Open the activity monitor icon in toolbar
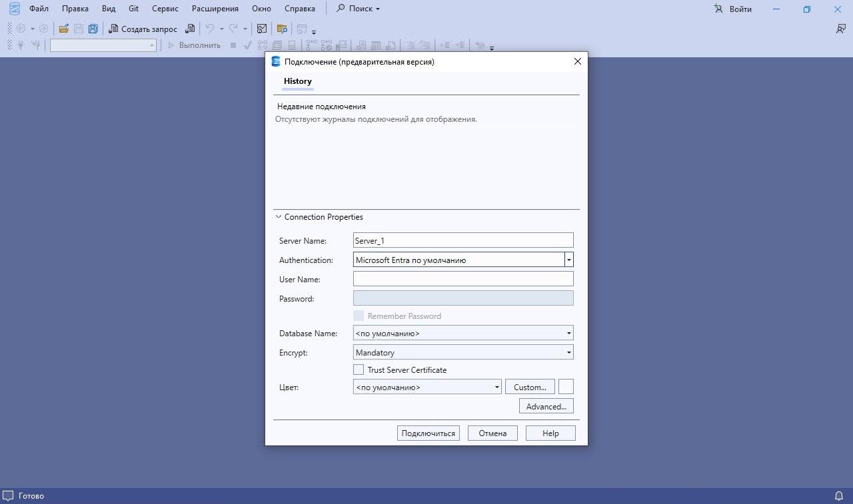The height and width of the screenshot is (504, 853). click(x=262, y=29)
